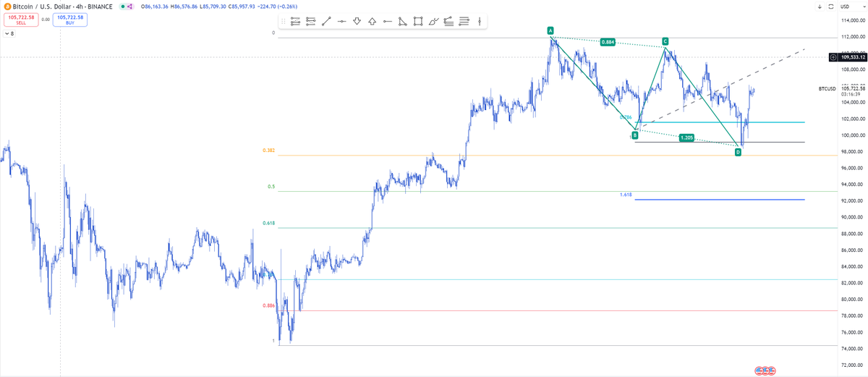Select the Horizontal Line tool

point(341,22)
